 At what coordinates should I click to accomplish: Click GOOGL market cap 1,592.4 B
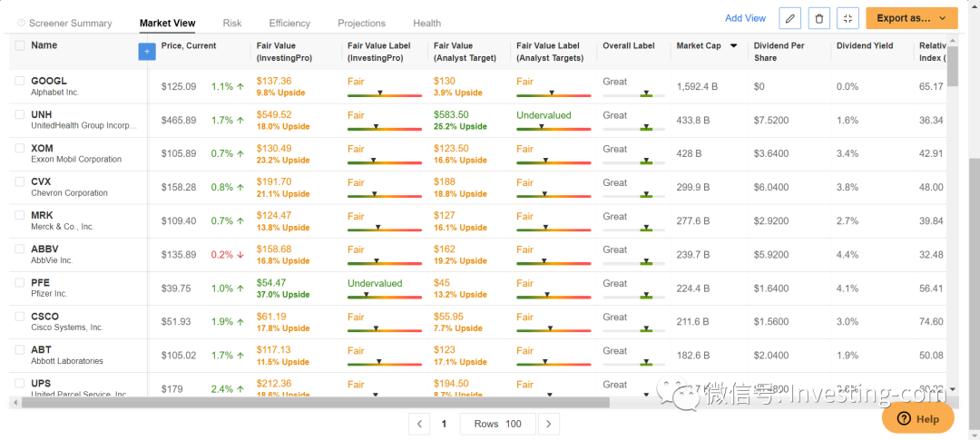(697, 87)
